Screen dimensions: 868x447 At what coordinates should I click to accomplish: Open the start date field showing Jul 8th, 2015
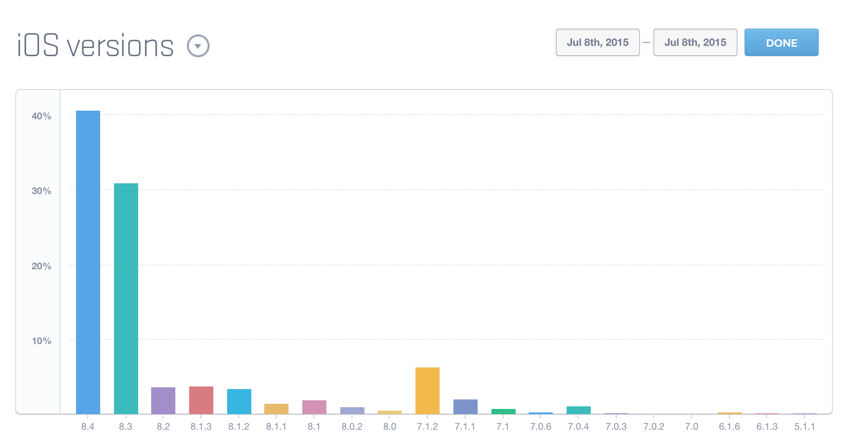pyautogui.click(x=598, y=42)
